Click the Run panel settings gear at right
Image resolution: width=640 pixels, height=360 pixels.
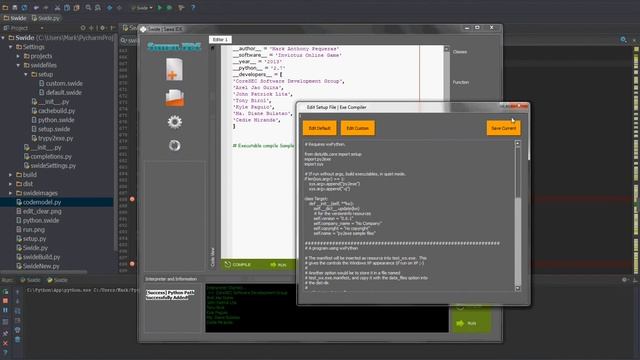coord(624,280)
